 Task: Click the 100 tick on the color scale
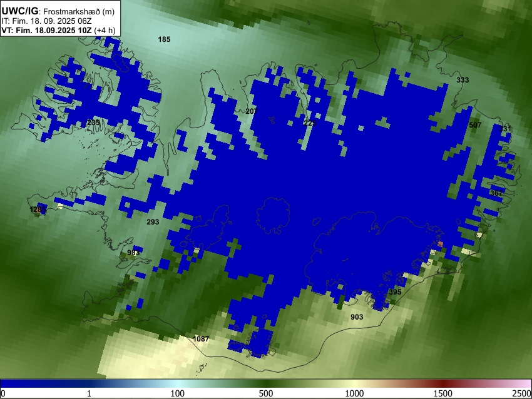tap(178, 393)
